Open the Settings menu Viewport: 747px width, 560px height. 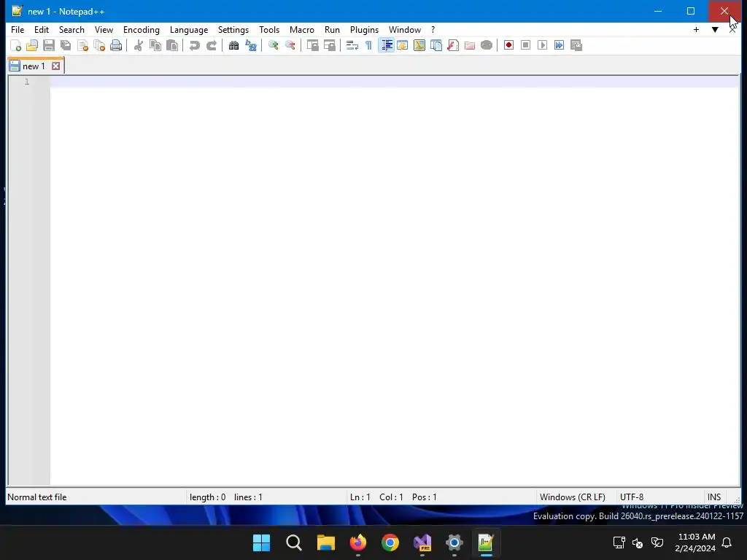(233, 29)
